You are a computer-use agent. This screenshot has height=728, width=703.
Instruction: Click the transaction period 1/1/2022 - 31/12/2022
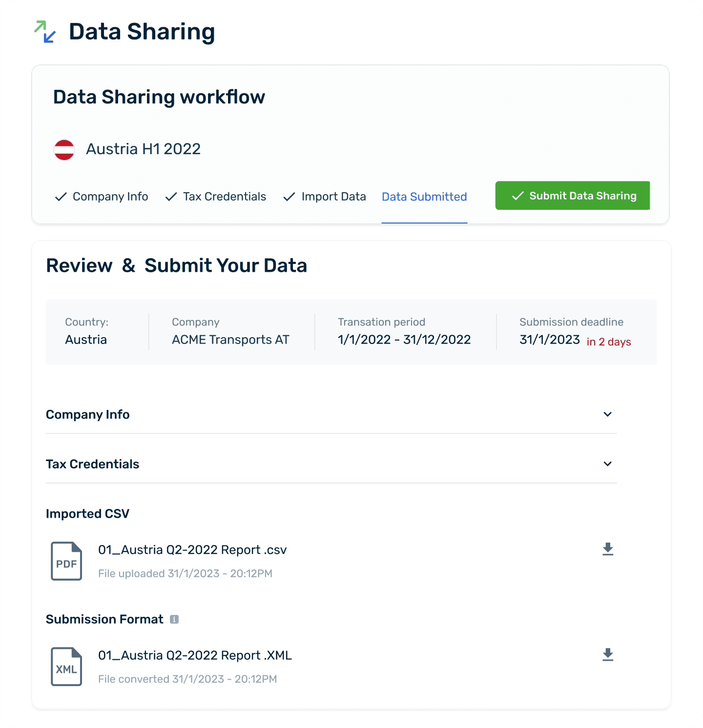click(x=404, y=340)
